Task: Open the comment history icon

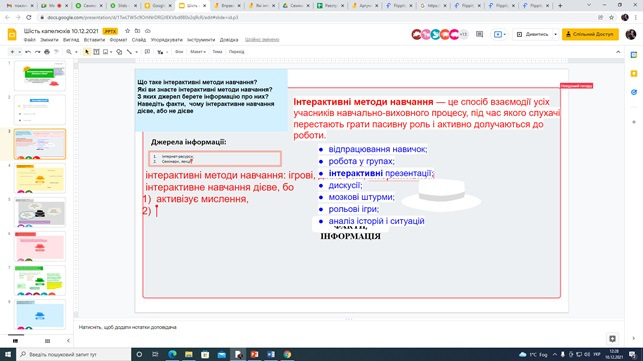Action: tap(479, 34)
